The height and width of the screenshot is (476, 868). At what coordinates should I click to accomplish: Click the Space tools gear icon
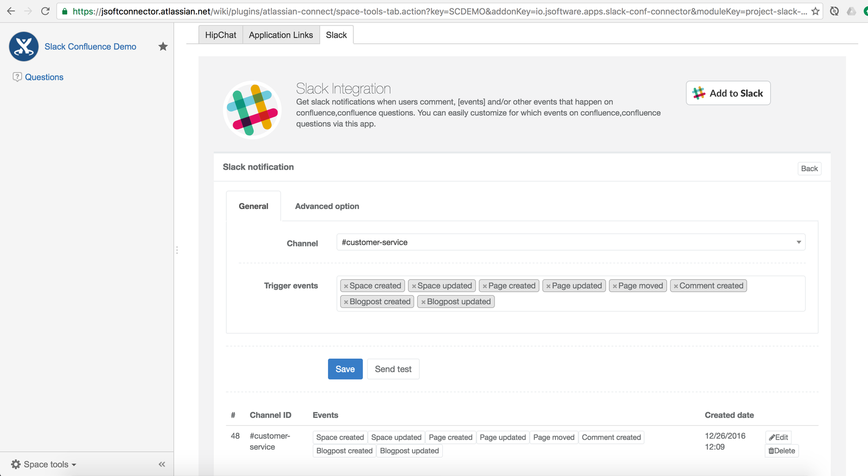(16, 464)
